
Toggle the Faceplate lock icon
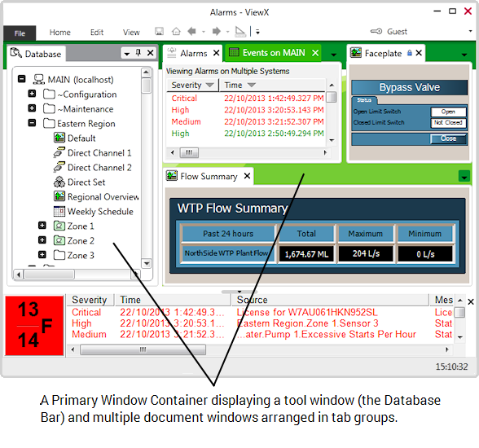(x=410, y=53)
